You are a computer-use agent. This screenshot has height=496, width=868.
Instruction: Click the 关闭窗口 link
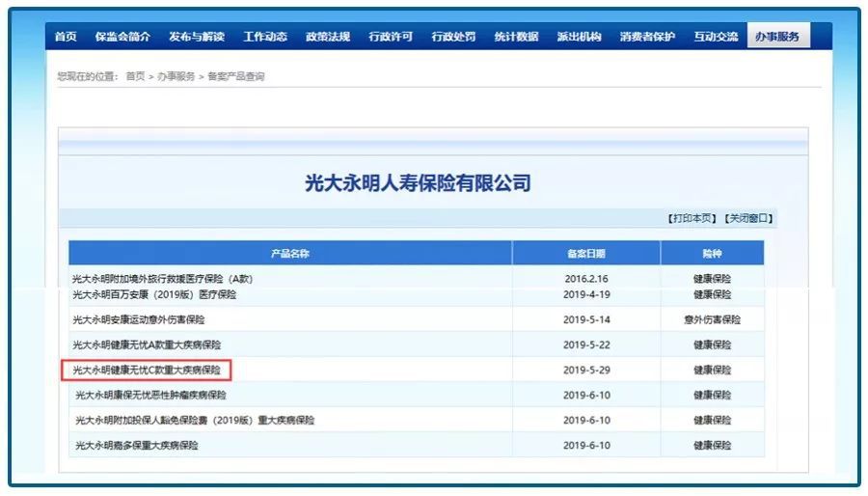[748, 219]
